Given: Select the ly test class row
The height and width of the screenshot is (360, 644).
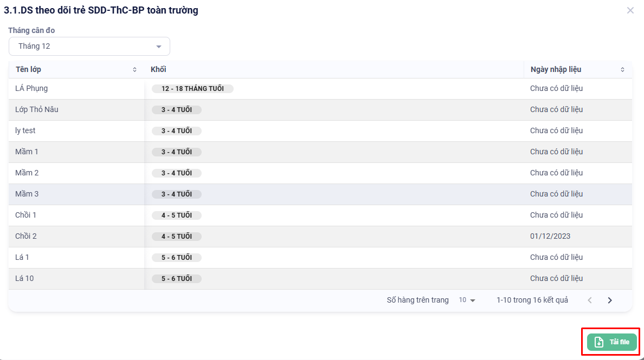Looking at the screenshot, I should 25,131.
